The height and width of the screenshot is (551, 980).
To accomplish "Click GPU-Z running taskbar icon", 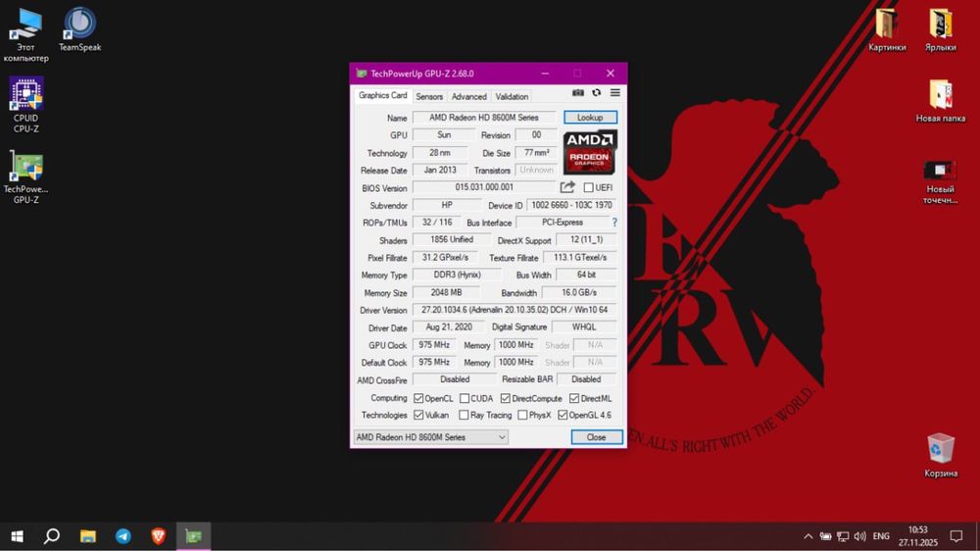I will click(194, 536).
